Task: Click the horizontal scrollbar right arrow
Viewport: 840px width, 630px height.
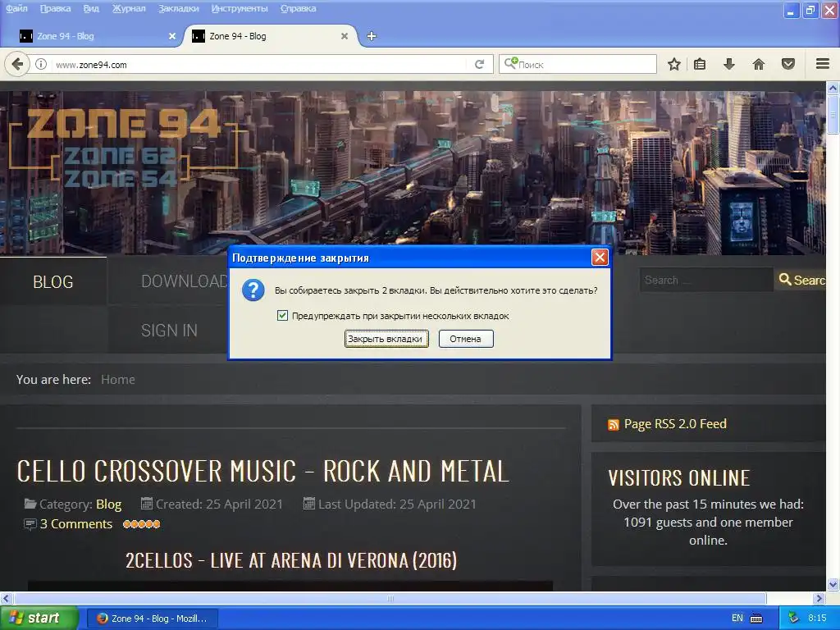Action: tap(819, 598)
